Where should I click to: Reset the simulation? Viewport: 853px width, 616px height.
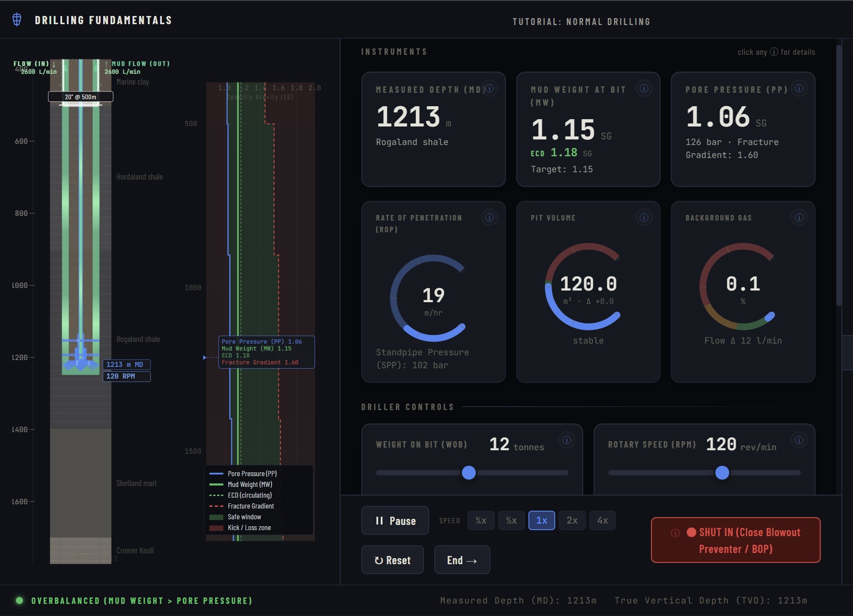pyautogui.click(x=392, y=560)
